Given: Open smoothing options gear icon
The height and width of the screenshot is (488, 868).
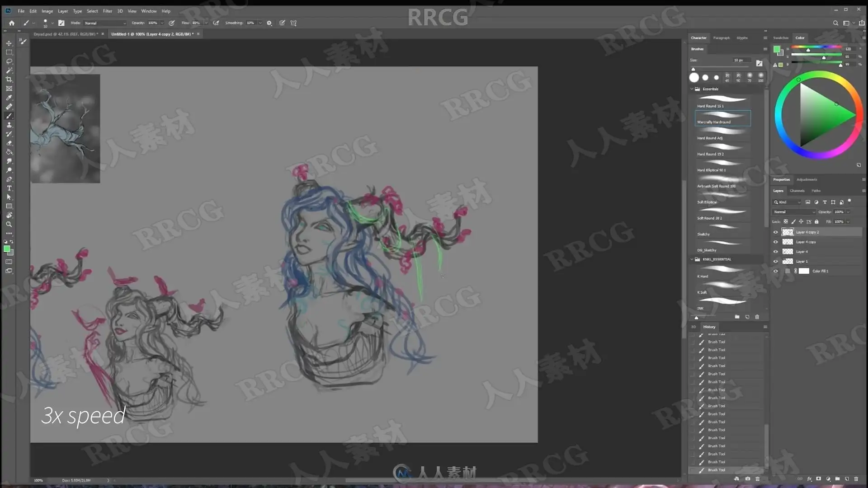Looking at the screenshot, I should [x=269, y=23].
